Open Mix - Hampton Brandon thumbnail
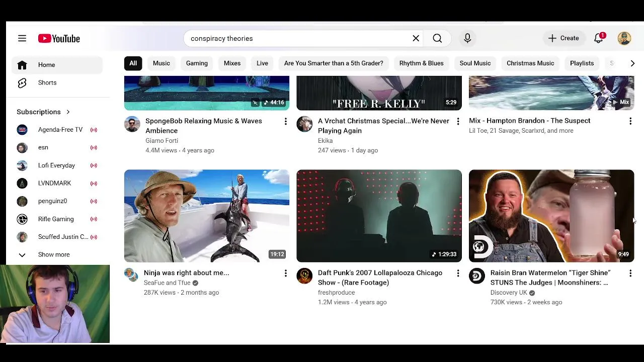Screen dimensions: 644x362 [551, 93]
